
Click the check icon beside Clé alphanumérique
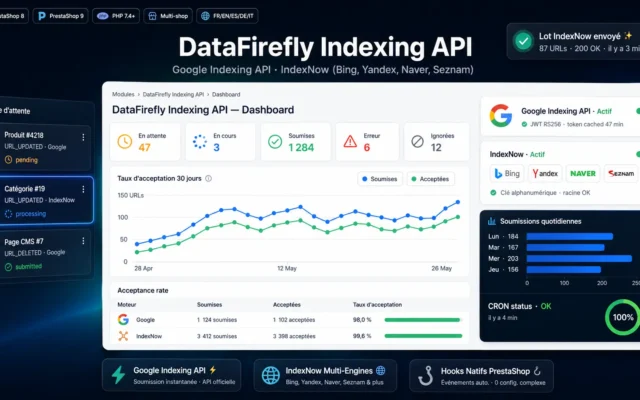pyautogui.click(x=493, y=193)
